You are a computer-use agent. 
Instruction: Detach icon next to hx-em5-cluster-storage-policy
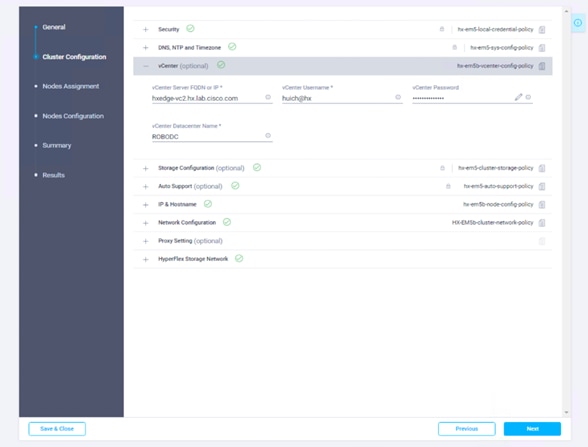[442, 168]
